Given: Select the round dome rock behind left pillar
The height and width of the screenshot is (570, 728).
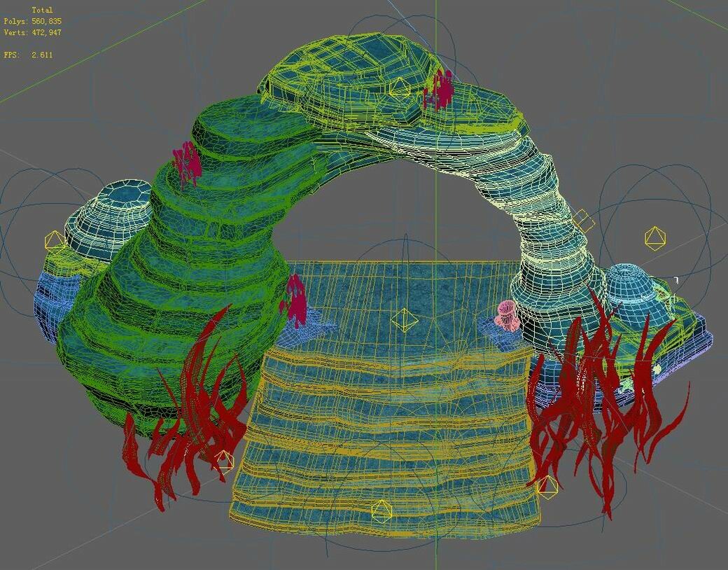Looking at the screenshot, I should pos(111,218).
